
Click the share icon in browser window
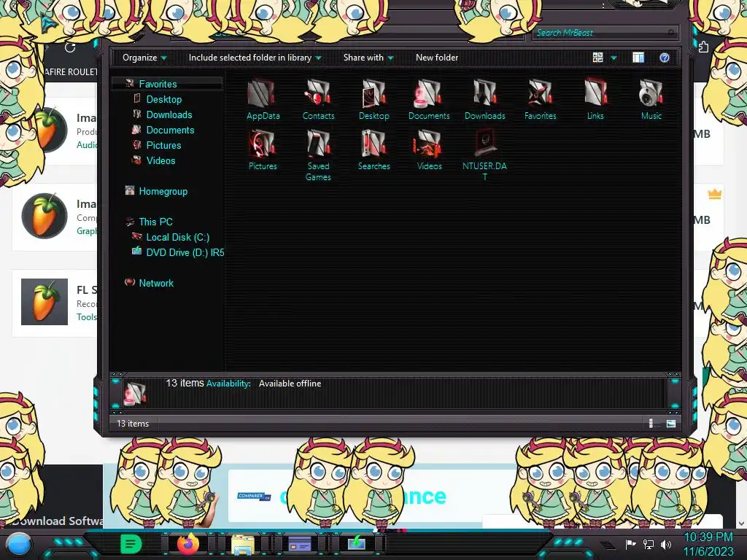704,47
